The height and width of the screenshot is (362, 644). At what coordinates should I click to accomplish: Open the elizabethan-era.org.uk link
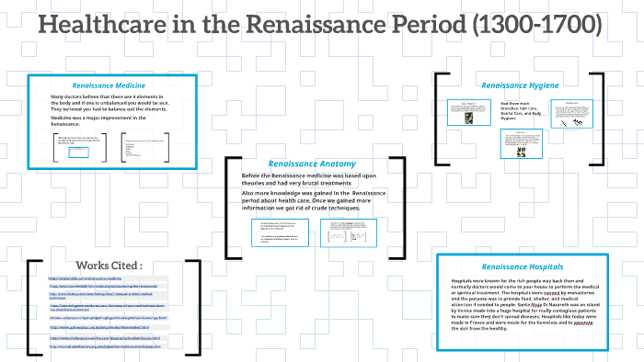(105, 346)
